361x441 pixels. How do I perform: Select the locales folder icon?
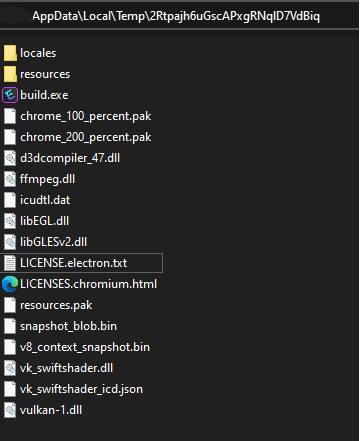point(10,53)
